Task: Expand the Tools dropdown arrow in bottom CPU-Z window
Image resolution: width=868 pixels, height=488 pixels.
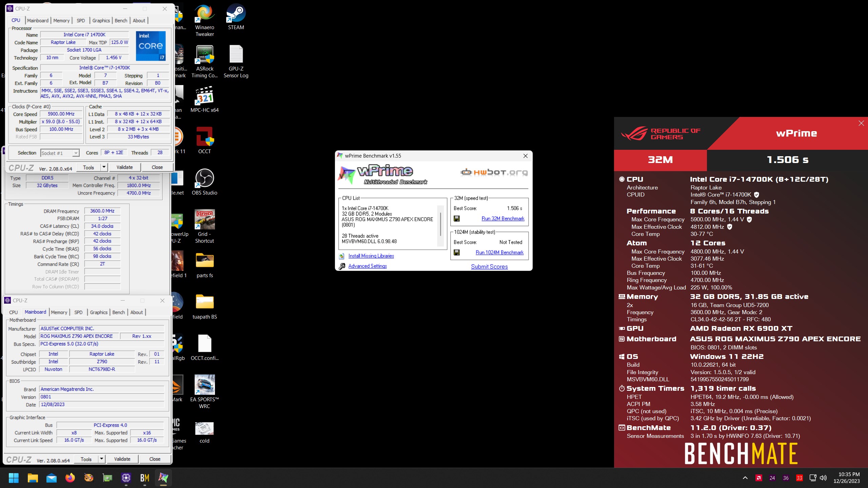Action: 101,459
